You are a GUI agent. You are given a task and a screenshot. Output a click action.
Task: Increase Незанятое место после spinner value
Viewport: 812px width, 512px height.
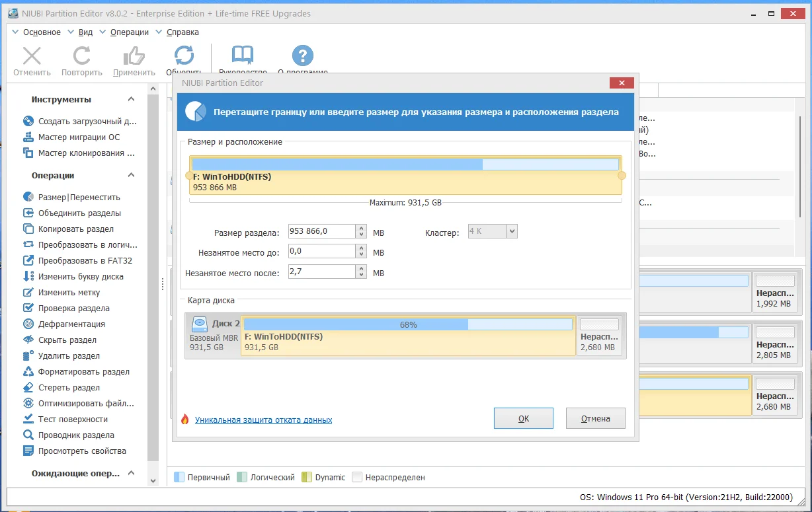tap(361, 269)
